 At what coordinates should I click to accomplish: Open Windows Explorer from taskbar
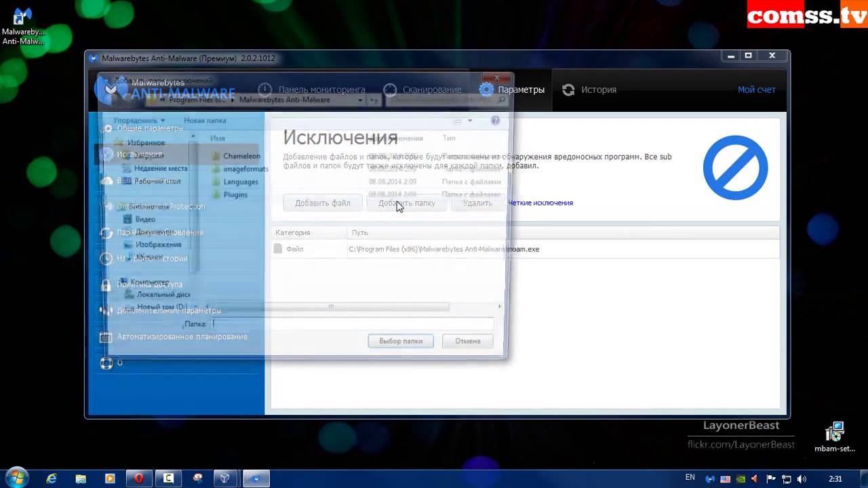[x=81, y=479]
